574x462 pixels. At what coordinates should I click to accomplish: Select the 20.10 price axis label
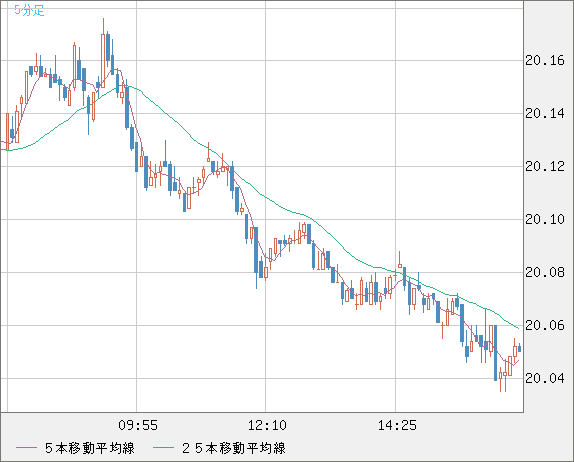tap(545, 220)
